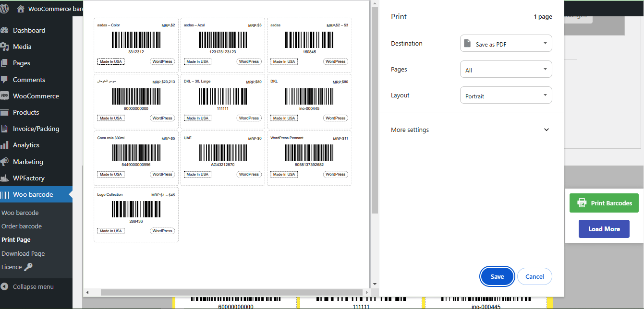Click the '1 page' count text

tap(543, 17)
